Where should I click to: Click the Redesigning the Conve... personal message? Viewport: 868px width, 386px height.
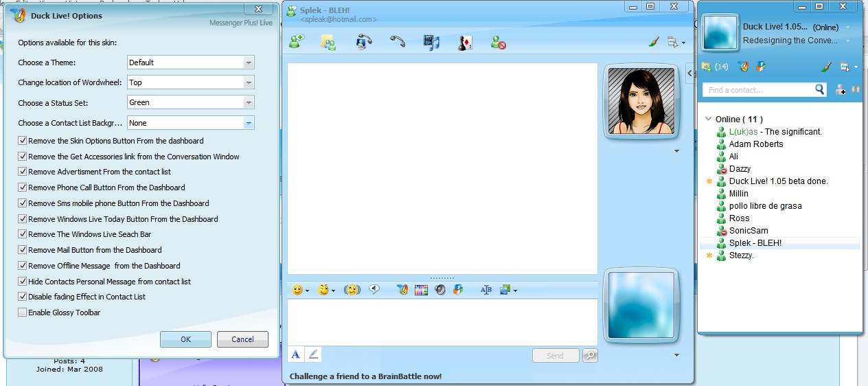click(790, 41)
